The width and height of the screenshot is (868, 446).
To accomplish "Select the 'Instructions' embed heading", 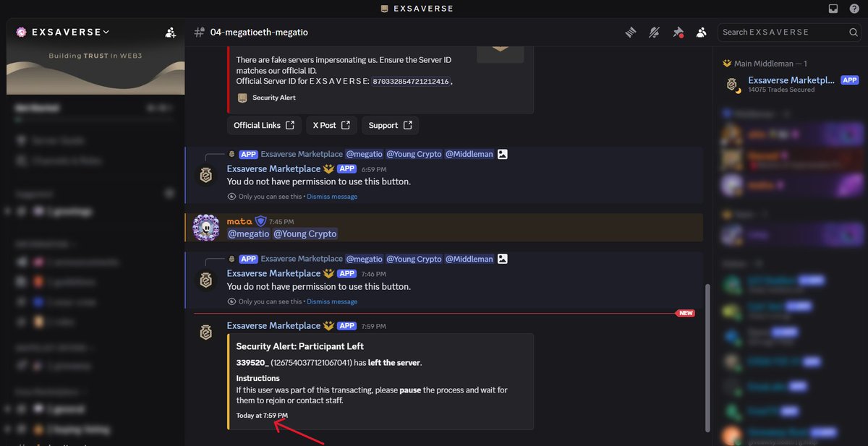I will [258, 378].
